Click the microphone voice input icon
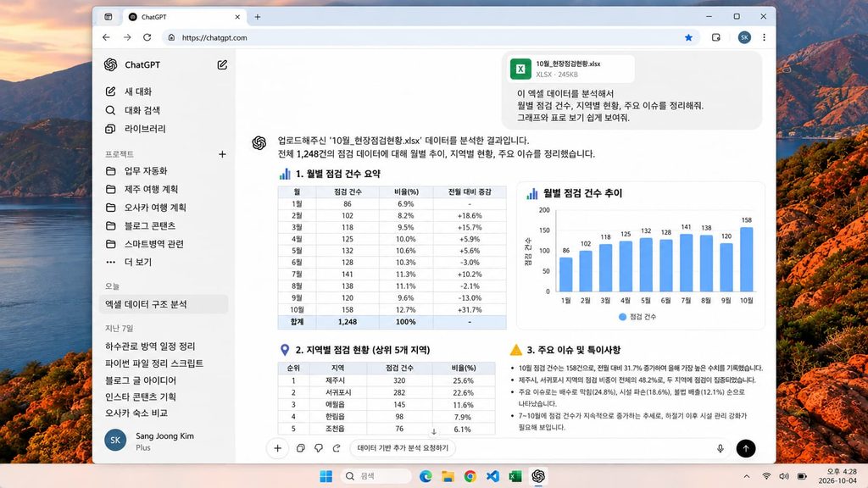868x488 pixels. click(x=721, y=448)
